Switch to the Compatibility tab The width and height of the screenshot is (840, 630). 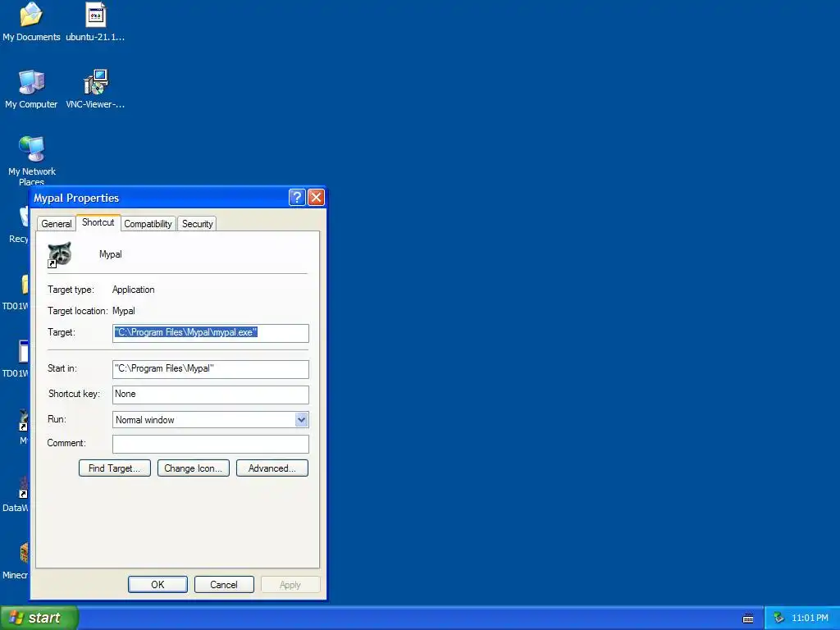coord(148,224)
